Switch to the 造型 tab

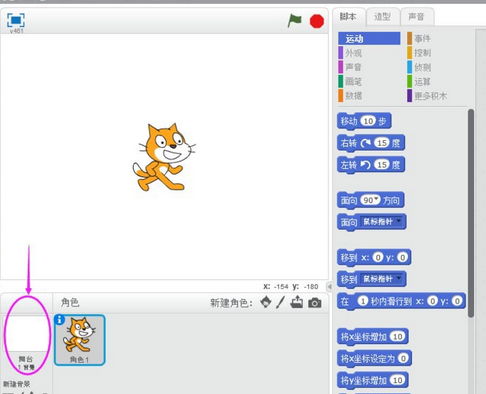click(x=382, y=17)
